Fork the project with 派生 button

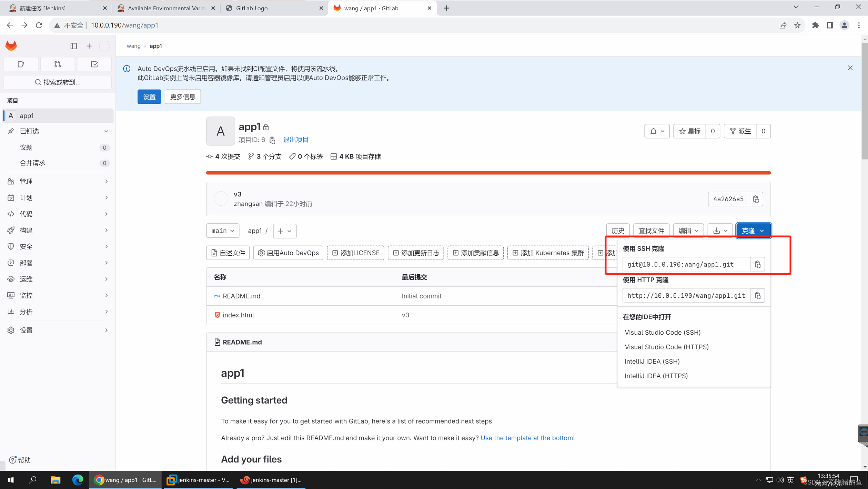pos(740,131)
